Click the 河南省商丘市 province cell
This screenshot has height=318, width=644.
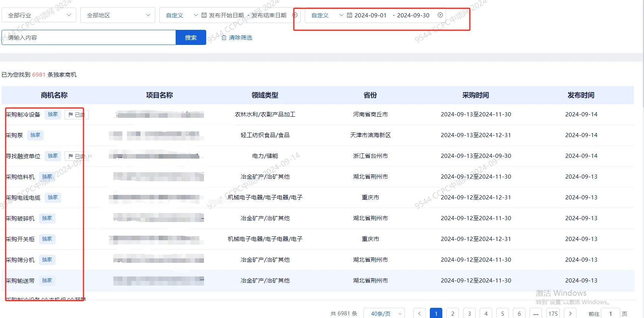click(x=370, y=114)
